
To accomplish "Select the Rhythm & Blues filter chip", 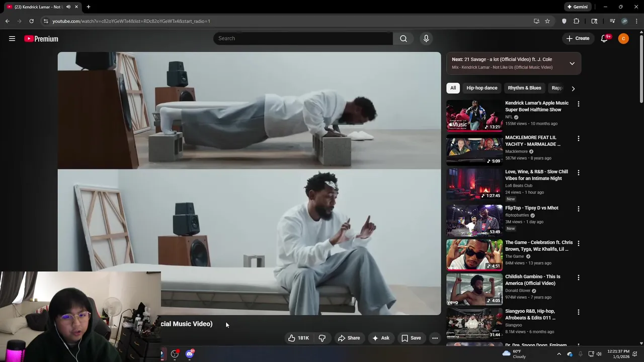I will click(x=525, y=88).
